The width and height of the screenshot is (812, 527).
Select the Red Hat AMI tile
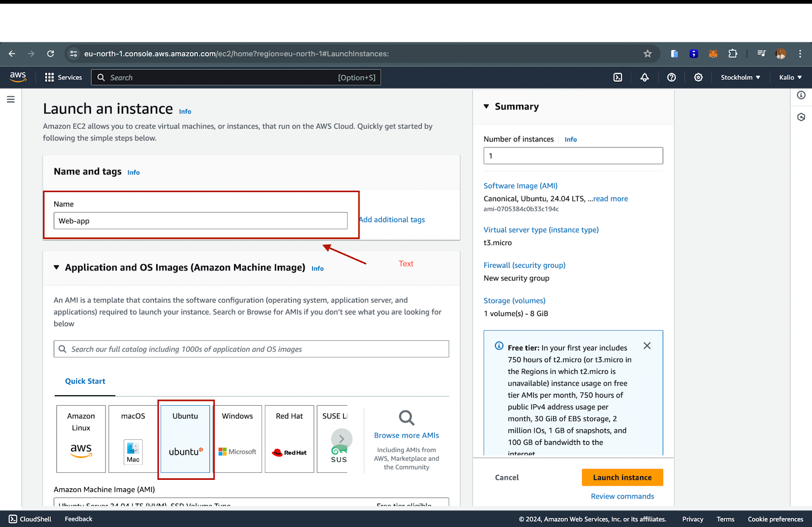click(289, 439)
